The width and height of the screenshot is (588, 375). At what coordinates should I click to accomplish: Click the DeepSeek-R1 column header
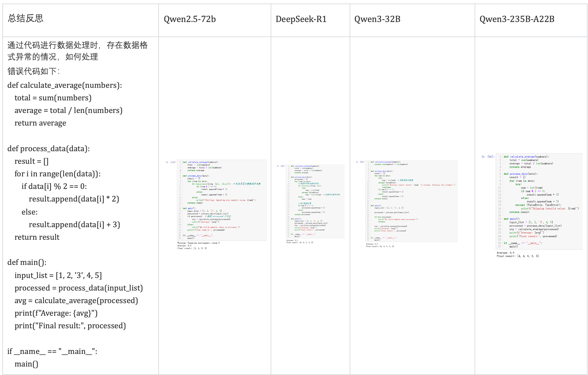301,19
